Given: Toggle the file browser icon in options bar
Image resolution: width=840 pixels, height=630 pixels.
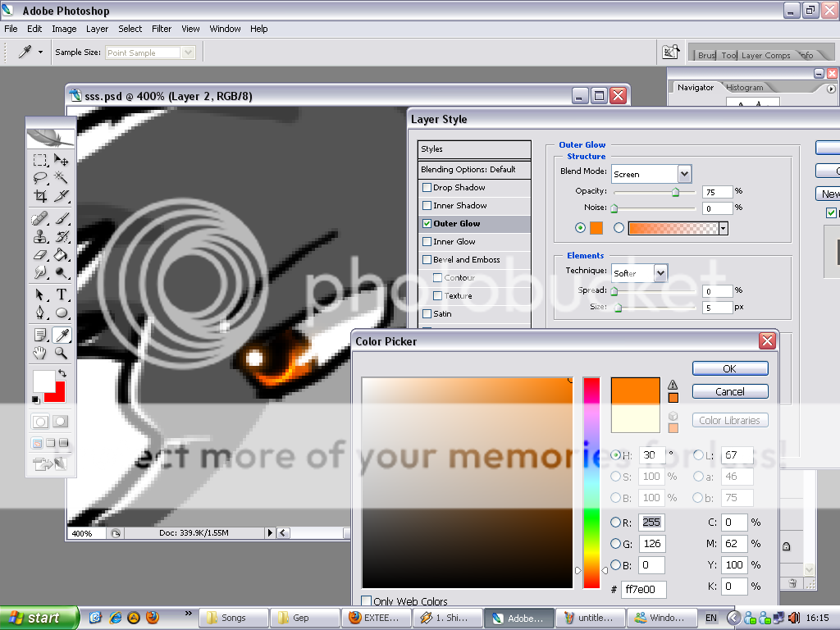Looking at the screenshot, I should tap(670, 52).
